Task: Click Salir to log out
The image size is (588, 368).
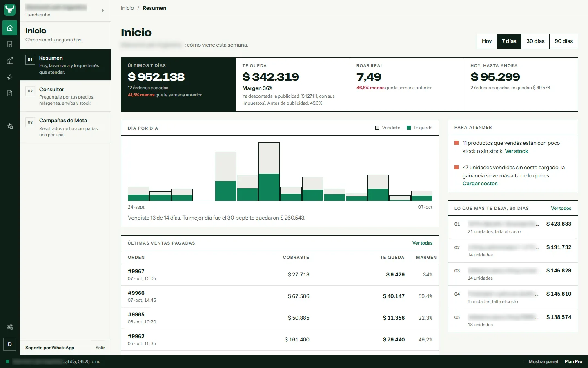Action: (x=100, y=348)
